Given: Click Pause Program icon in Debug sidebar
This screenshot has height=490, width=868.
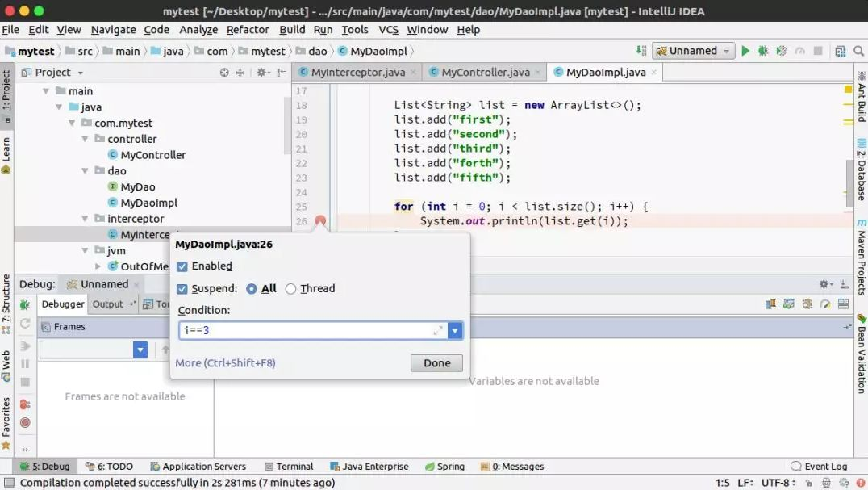Looking at the screenshot, I should 25,364.
